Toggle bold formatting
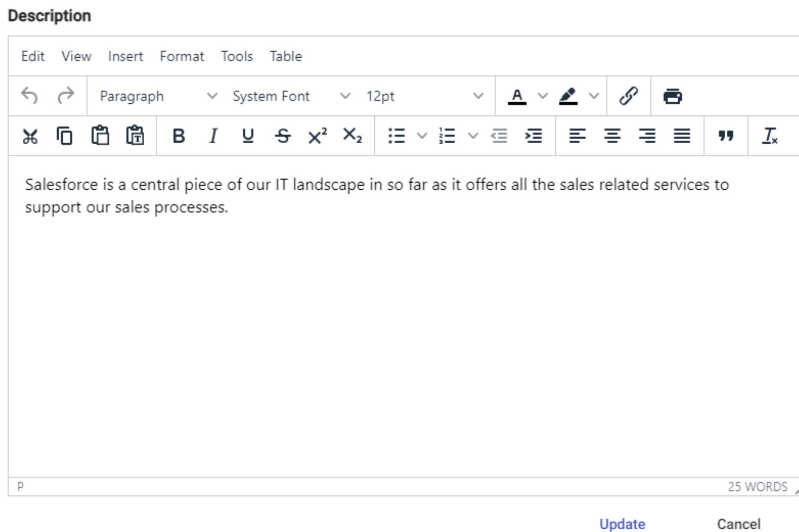799x532 pixels. click(x=179, y=136)
